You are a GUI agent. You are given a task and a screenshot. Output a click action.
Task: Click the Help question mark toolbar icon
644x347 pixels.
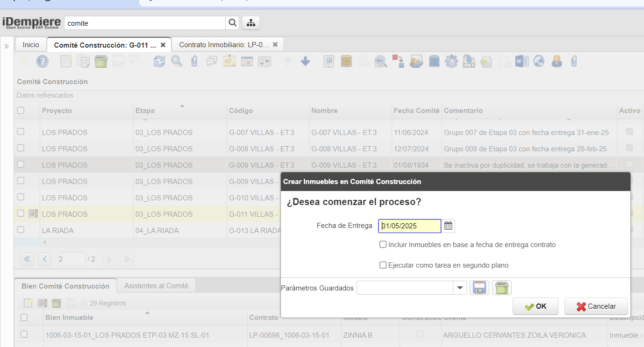click(x=43, y=61)
